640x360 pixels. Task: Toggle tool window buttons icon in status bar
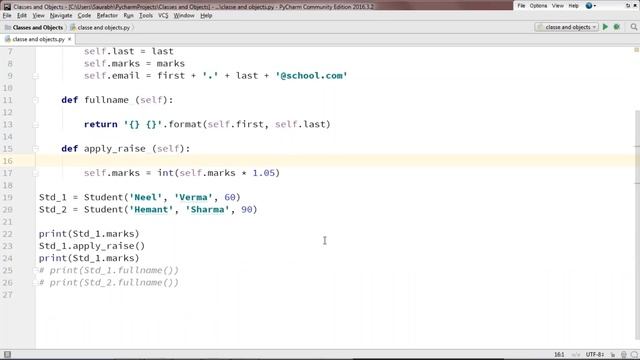pos(7,354)
